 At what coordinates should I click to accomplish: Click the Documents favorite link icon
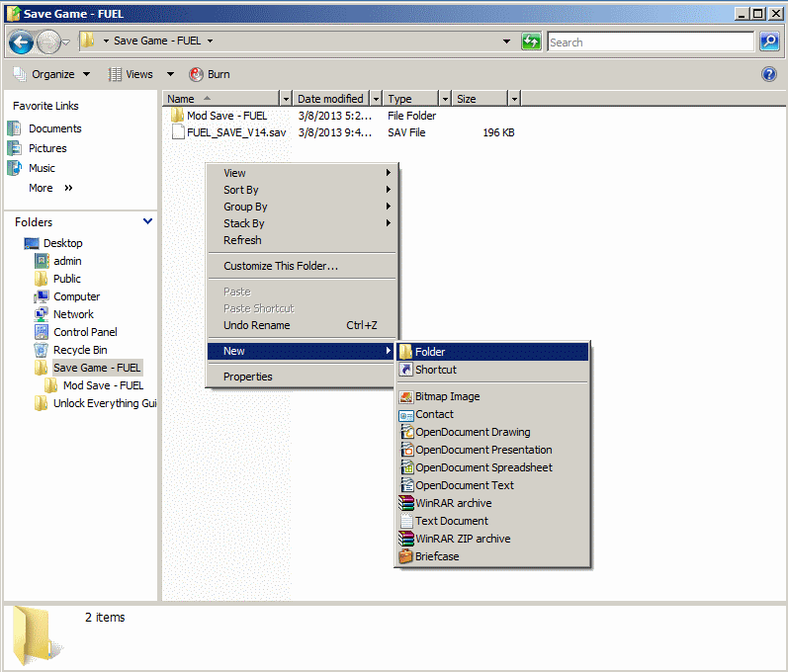(x=14, y=128)
